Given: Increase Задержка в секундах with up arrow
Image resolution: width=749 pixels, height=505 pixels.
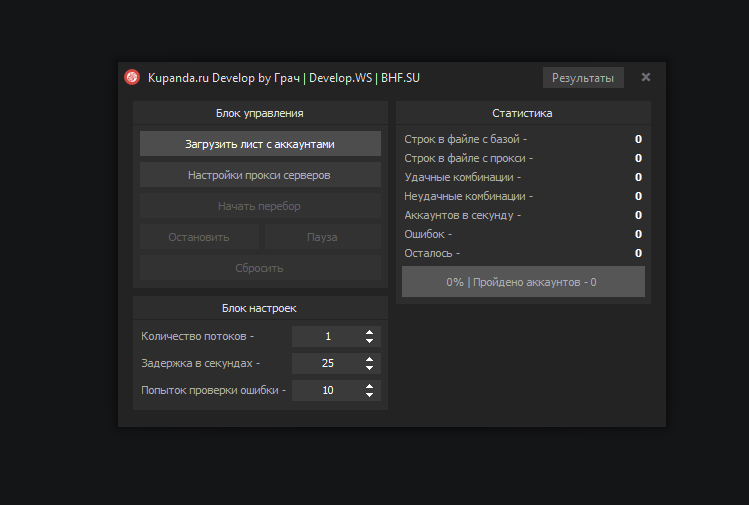Looking at the screenshot, I should point(369,359).
